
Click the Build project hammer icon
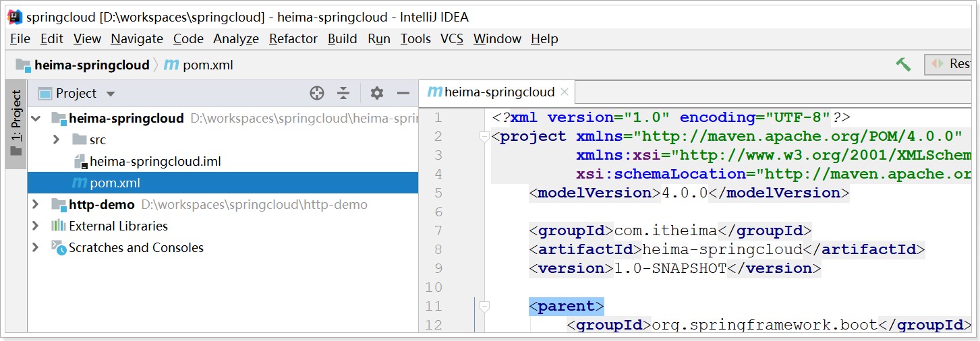pyautogui.click(x=903, y=65)
